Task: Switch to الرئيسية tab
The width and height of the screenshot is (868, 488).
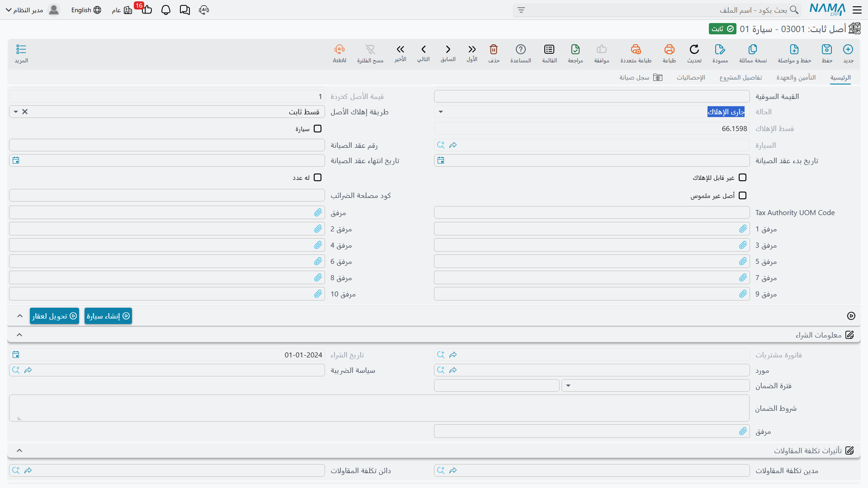Action: (840, 78)
